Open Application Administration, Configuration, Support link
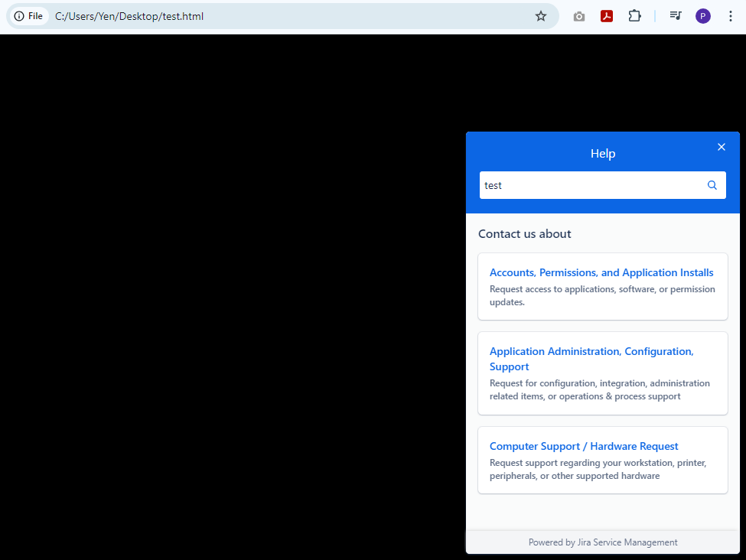This screenshot has width=746, height=560. coord(591,359)
